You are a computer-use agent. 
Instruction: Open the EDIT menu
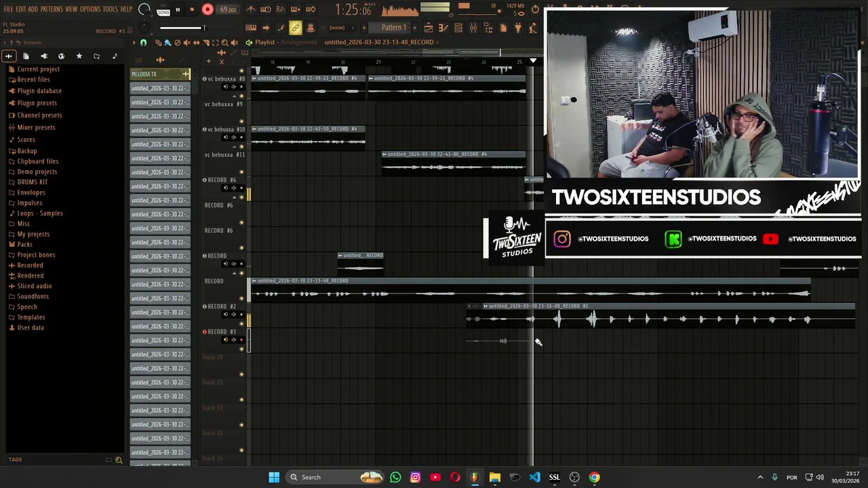tap(21, 9)
